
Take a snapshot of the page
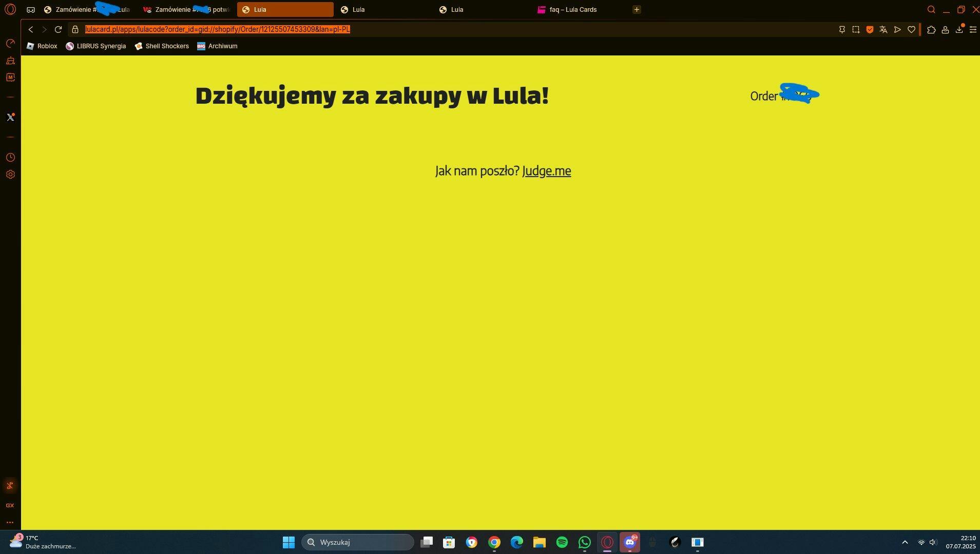(x=856, y=30)
